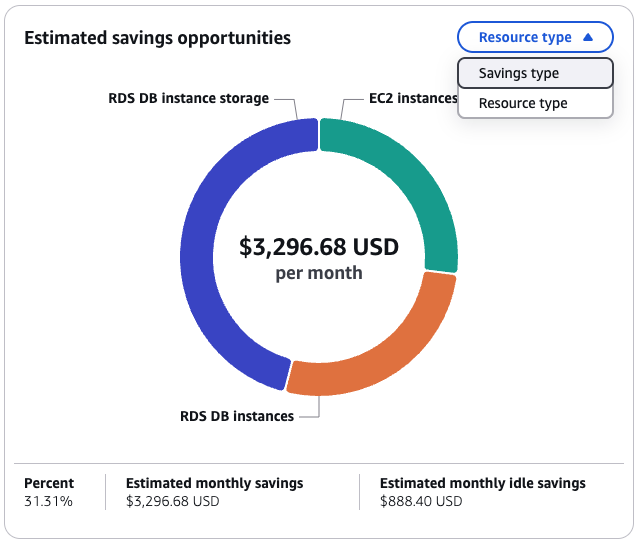Viewport: 638px width, 543px height.
Task: Click the caret arrow in the Resource type button
Action: pyautogui.click(x=588, y=37)
